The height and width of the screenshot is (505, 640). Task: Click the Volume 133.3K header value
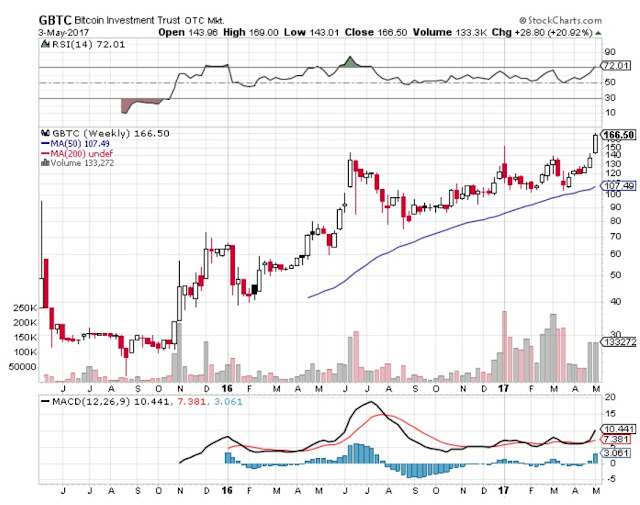pos(450,32)
